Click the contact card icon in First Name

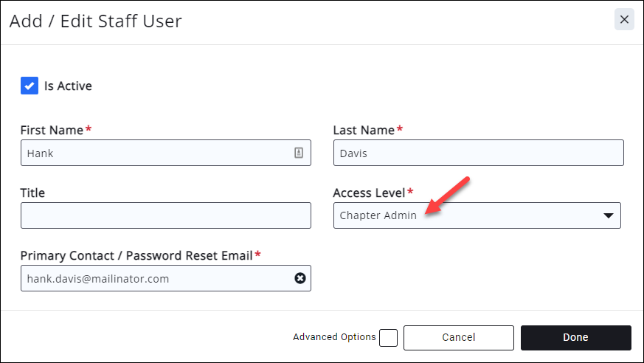(299, 153)
